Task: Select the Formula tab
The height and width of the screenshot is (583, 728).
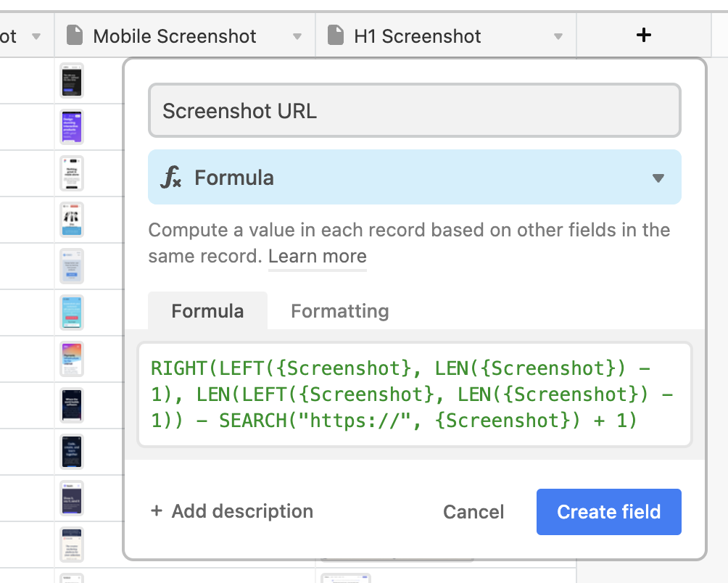Action: point(207,310)
